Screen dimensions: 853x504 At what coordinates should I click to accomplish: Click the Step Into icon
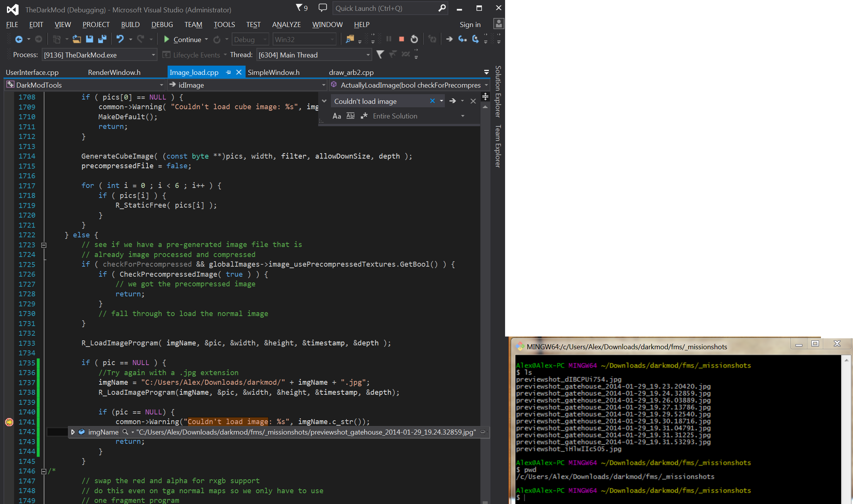coord(462,39)
